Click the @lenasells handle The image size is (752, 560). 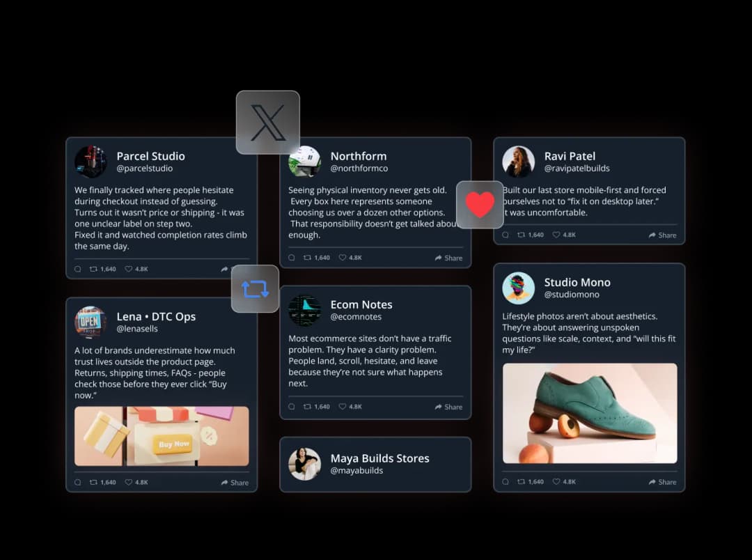point(137,329)
